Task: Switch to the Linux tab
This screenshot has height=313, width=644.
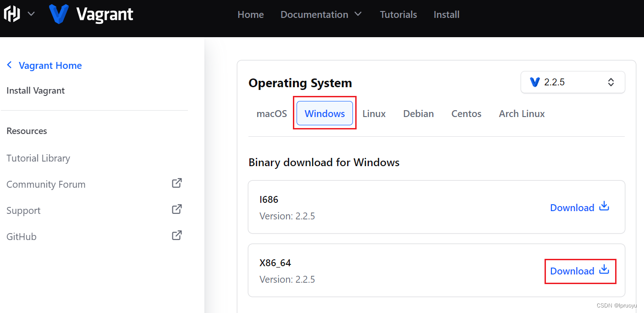Action: (374, 114)
